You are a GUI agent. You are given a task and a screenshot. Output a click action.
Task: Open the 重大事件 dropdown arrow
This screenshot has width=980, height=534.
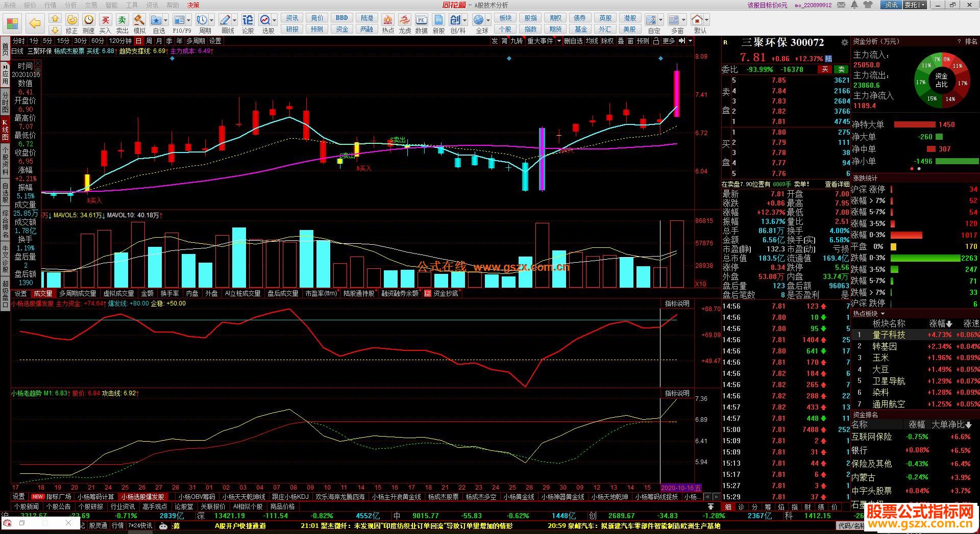click(559, 41)
